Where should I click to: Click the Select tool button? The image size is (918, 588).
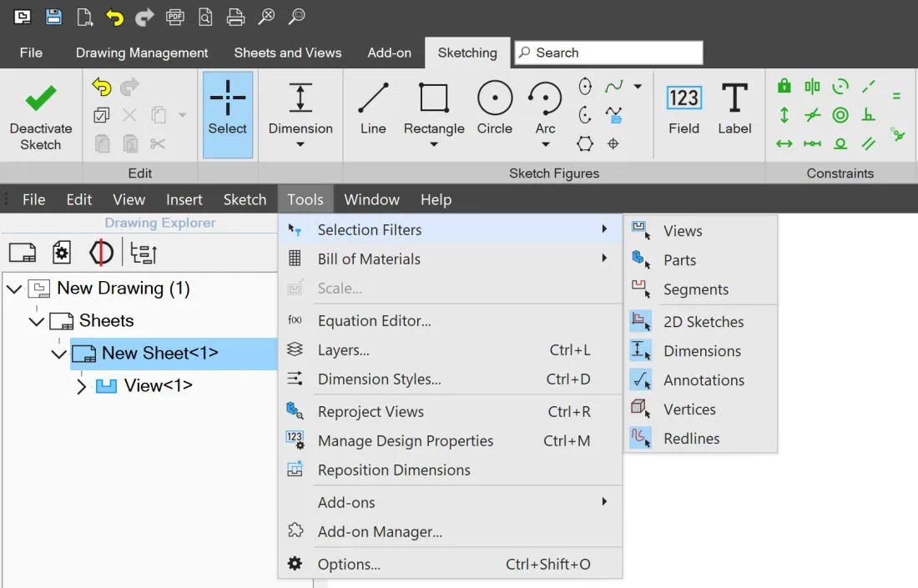pyautogui.click(x=228, y=114)
